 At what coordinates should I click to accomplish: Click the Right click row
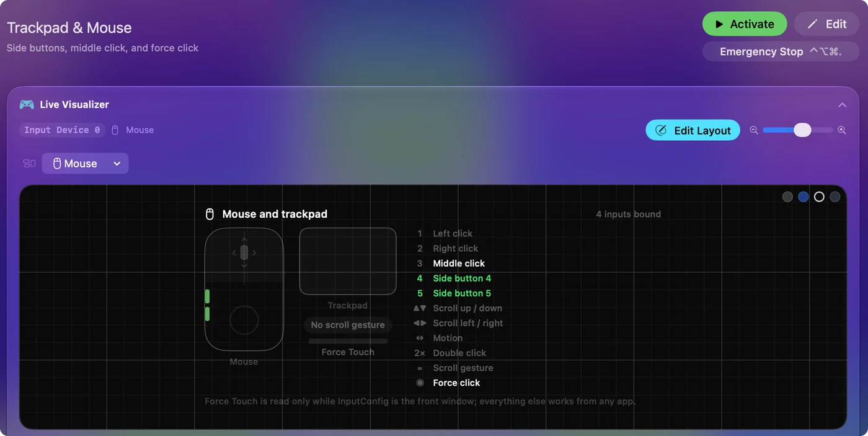click(448, 249)
